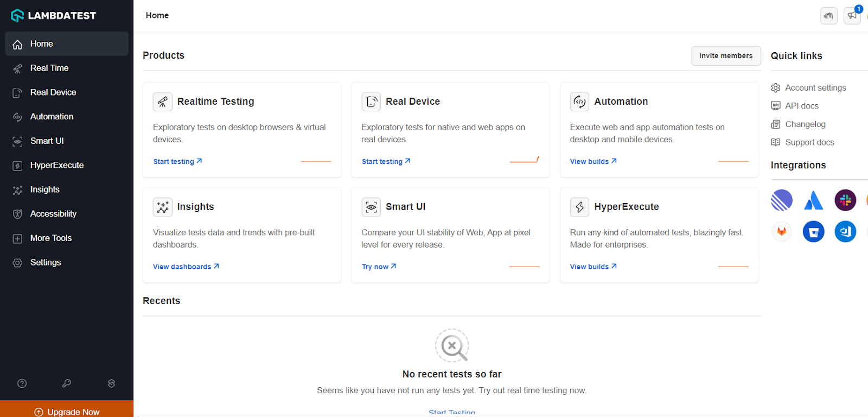Click the Smart UI eye icon
This screenshot has width=868, height=417.
(372, 207)
